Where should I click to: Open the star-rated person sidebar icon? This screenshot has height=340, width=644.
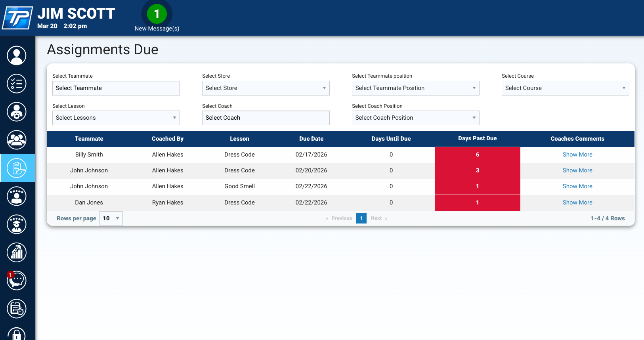click(x=17, y=196)
